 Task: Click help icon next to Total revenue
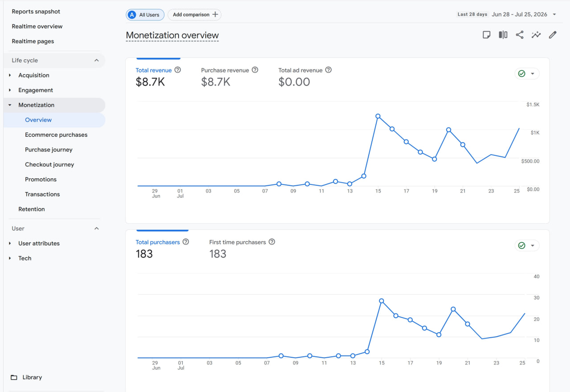pyautogui.click(x=178, y=70)
